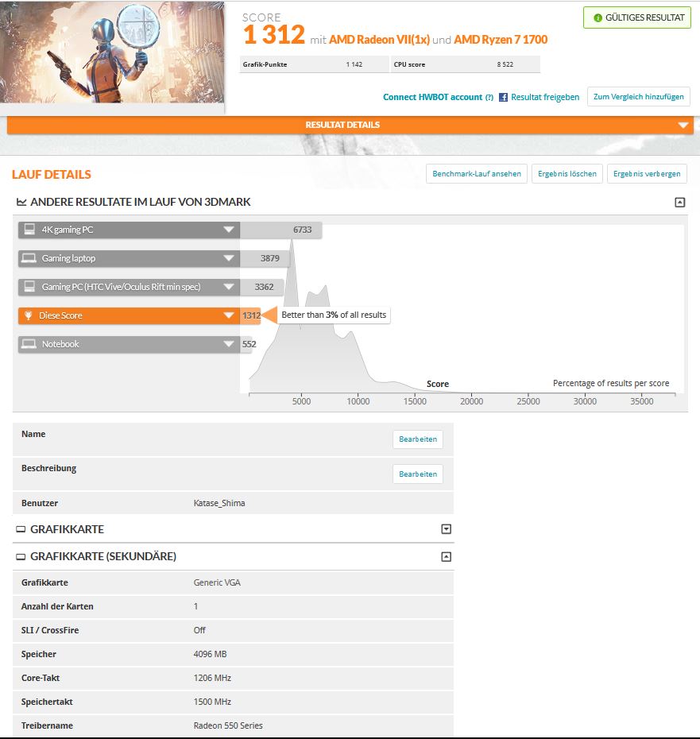
Task: Click the Generic VGA value
Action: [x=217, y=582]
